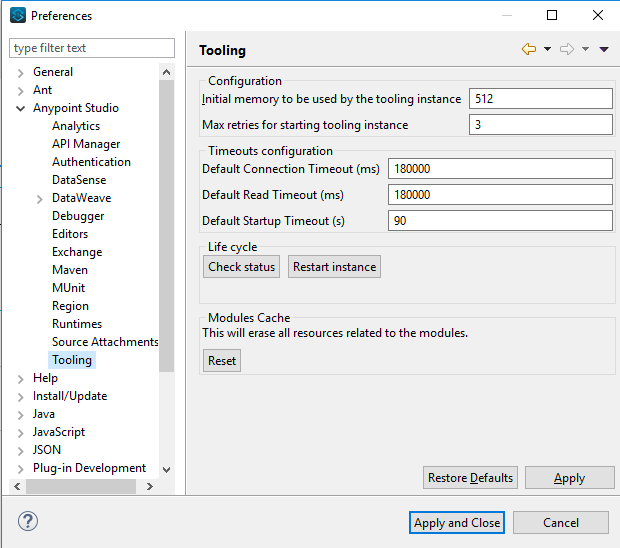Screen dimensions: 620x548
Task: Open the API Manager preferences page
Action: [86, 144]
